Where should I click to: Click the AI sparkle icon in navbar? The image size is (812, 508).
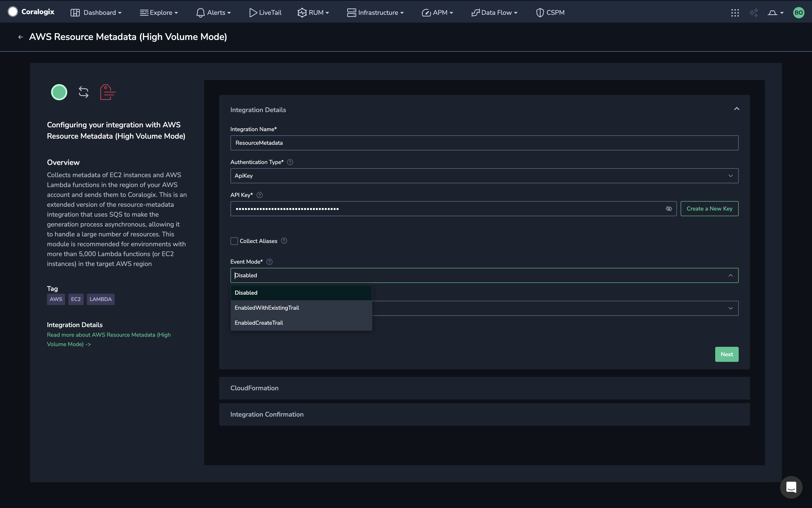(x=753, y=13)
